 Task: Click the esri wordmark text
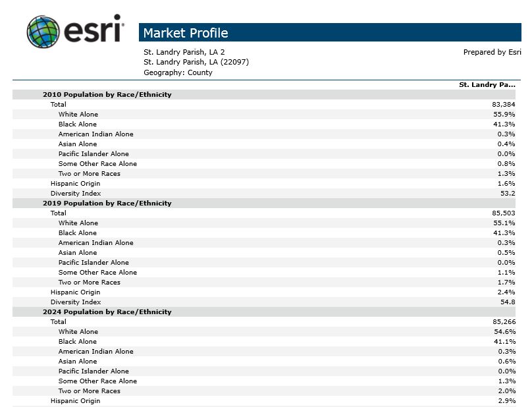[x=93, y=29]
